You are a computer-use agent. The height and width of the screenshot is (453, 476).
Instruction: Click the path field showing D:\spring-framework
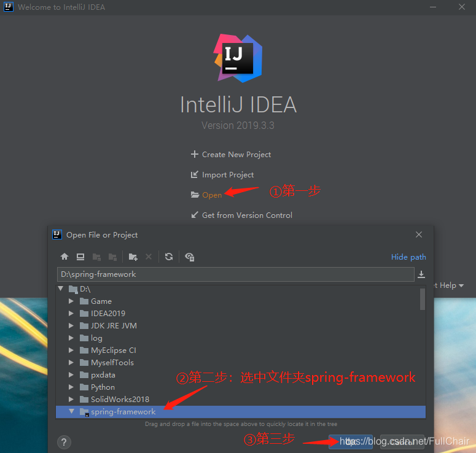point(236,274)
